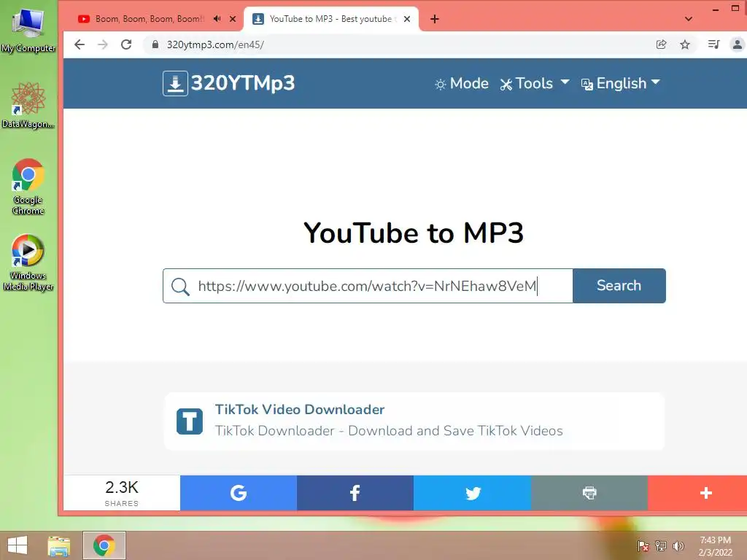Open the Windows Start button
This screenshot has height=560, width=747.
point(18,545)
